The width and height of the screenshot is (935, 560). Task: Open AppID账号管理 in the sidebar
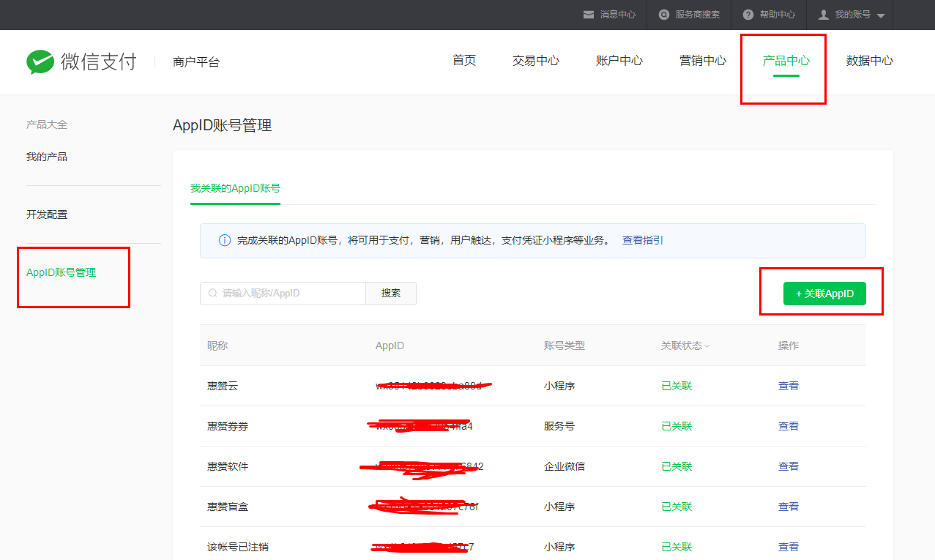tap(61, 272)
